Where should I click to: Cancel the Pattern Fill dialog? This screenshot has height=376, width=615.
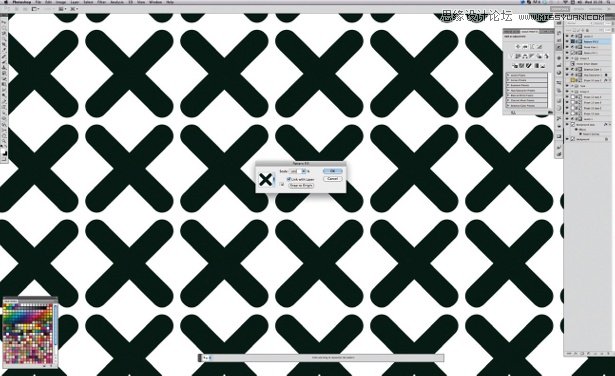tap(333, 179)
